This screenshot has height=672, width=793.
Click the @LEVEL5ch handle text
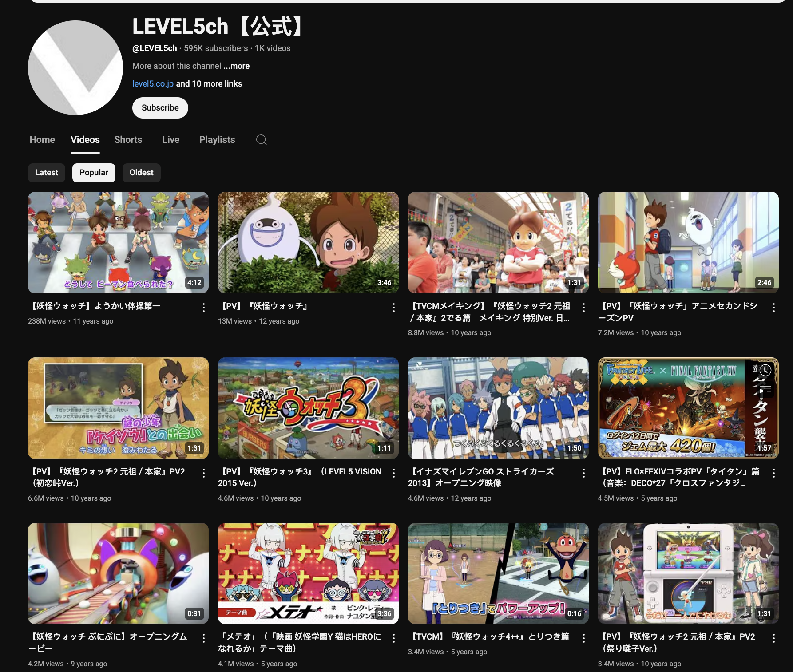click(155, 48)
